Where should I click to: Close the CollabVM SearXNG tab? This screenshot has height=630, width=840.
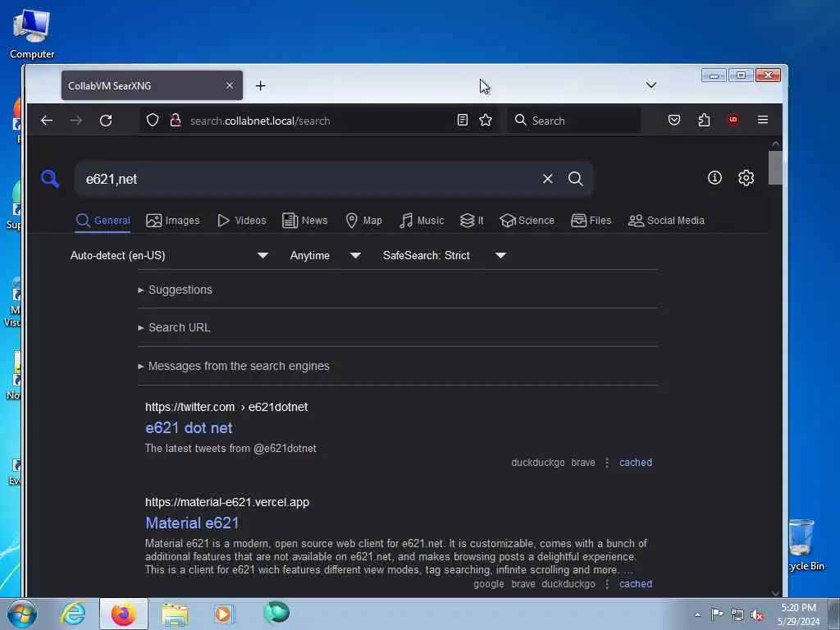pos(230,85)
